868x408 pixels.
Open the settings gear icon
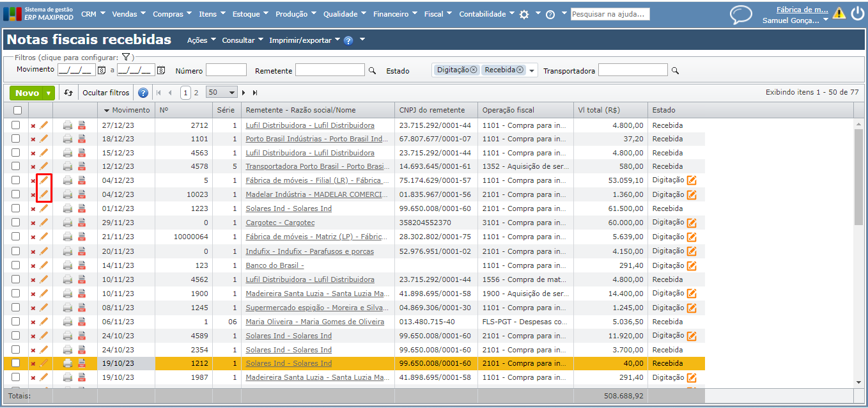click(524, 14)
